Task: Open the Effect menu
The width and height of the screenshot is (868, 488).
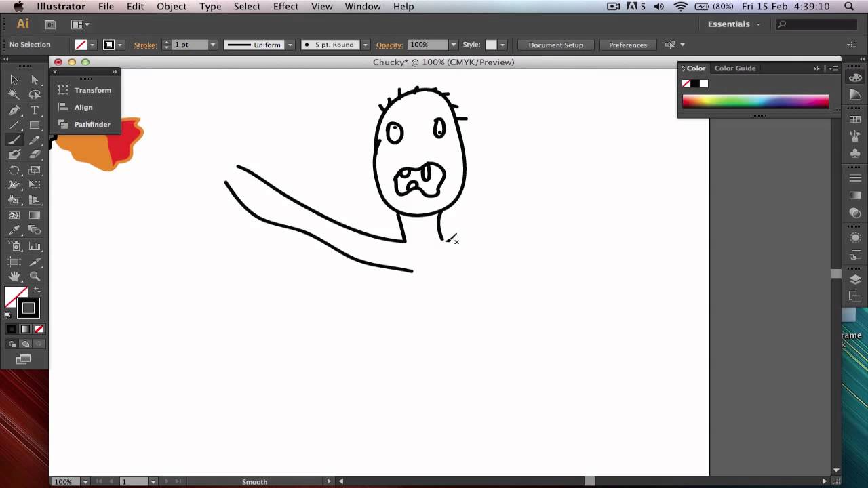Action: point(285,7)
